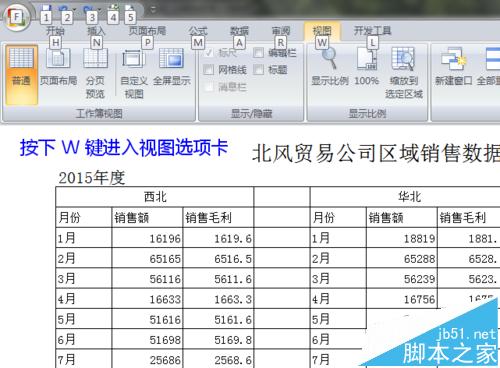The height and width of the screenshot is (368, 500).
Task: Reset zoom with the 100% button
Action: pos(367,67)
